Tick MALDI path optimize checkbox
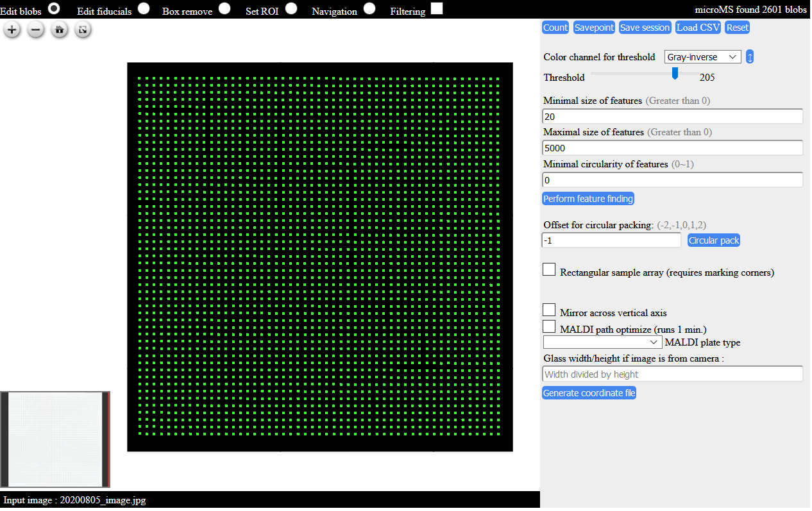 click(x=549, y=327)
